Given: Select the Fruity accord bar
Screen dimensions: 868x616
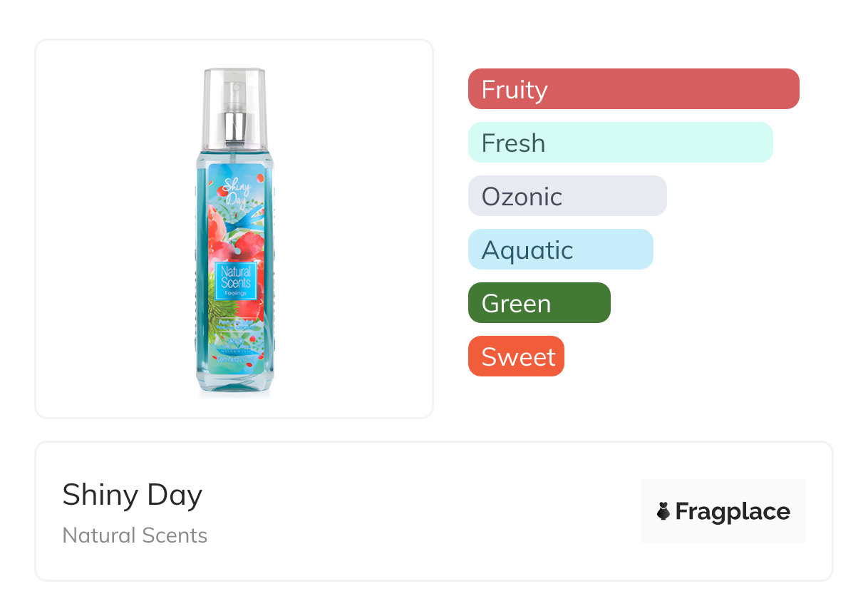Looking at the screenshot, I should pyautogui.click(x=633, y=89).
